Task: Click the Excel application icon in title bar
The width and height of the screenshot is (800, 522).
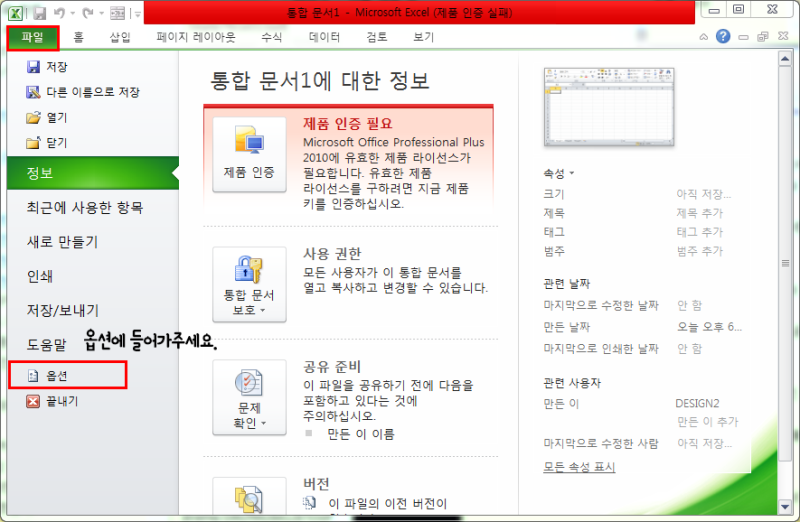Action: pyautogui.click(x=15, y=13)
